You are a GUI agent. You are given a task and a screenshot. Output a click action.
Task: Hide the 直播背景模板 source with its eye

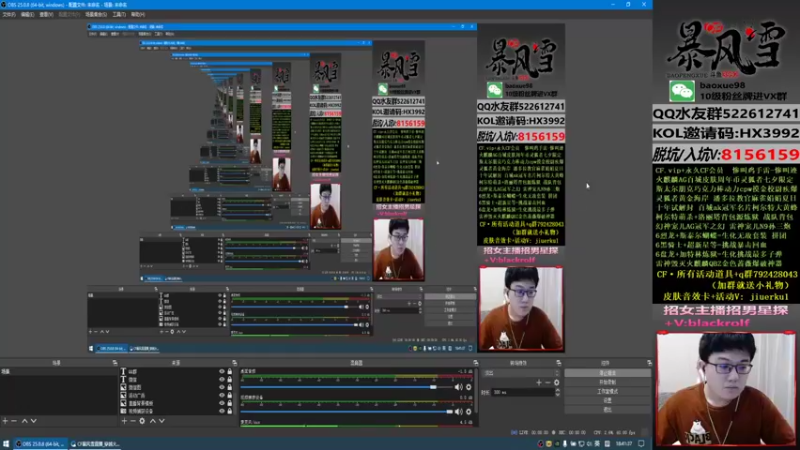pyautogui.click(x=221, y=403)
